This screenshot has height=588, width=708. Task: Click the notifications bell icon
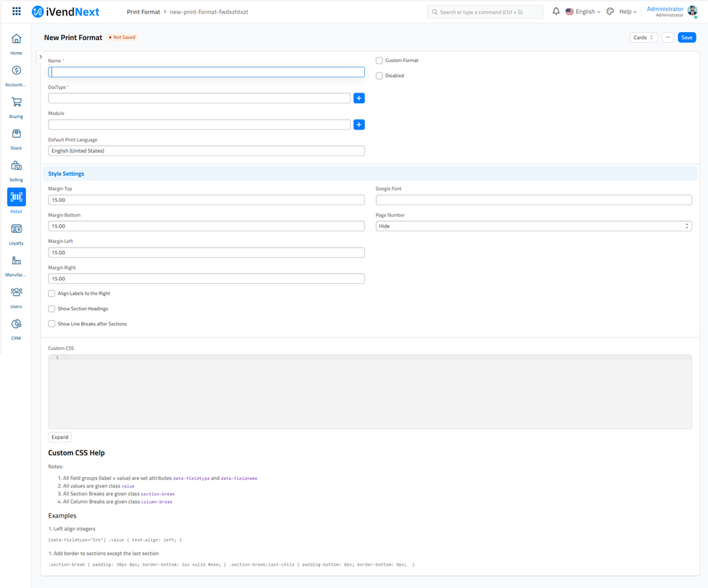556,11
